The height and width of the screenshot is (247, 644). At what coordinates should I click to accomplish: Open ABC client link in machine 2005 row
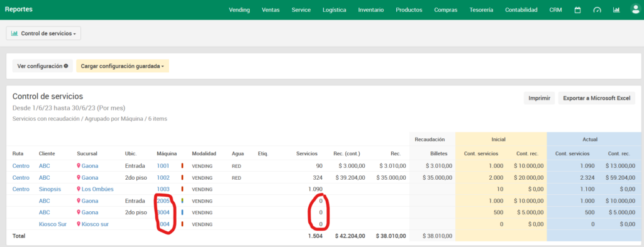click(x=45, y=200)
